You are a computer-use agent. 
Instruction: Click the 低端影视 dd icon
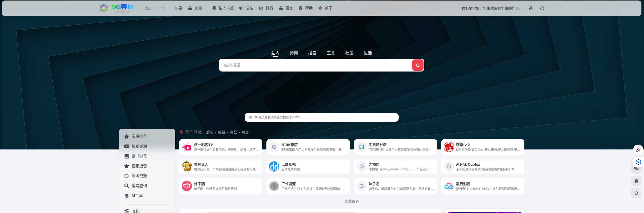[x=274, y=166]
